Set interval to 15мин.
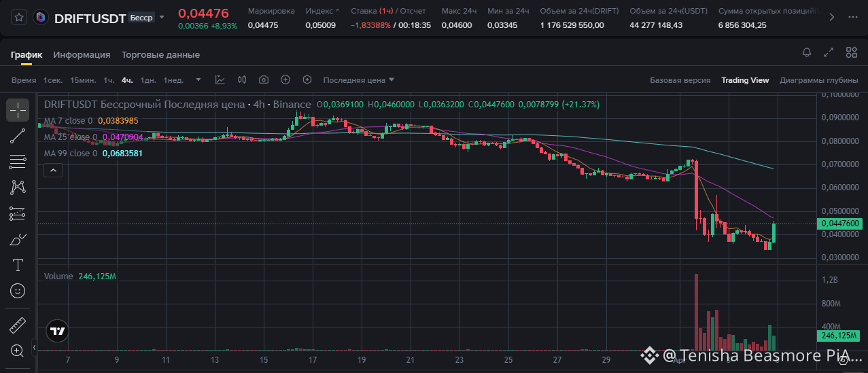 [83, 80]
